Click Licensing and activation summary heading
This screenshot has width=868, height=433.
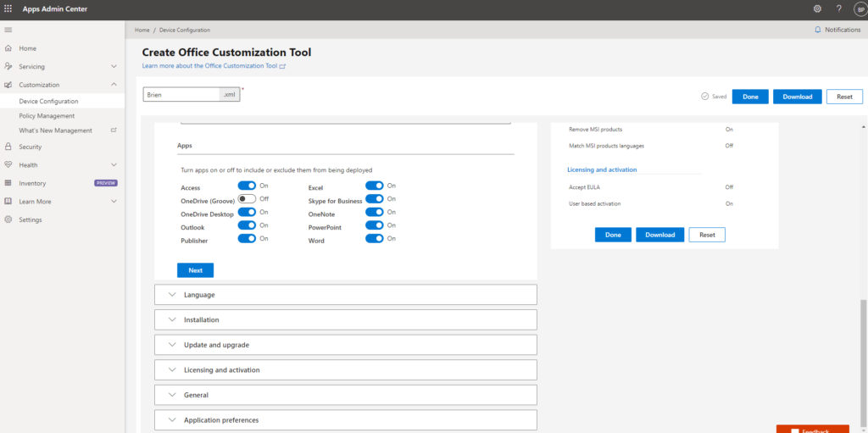coord(602,170)
